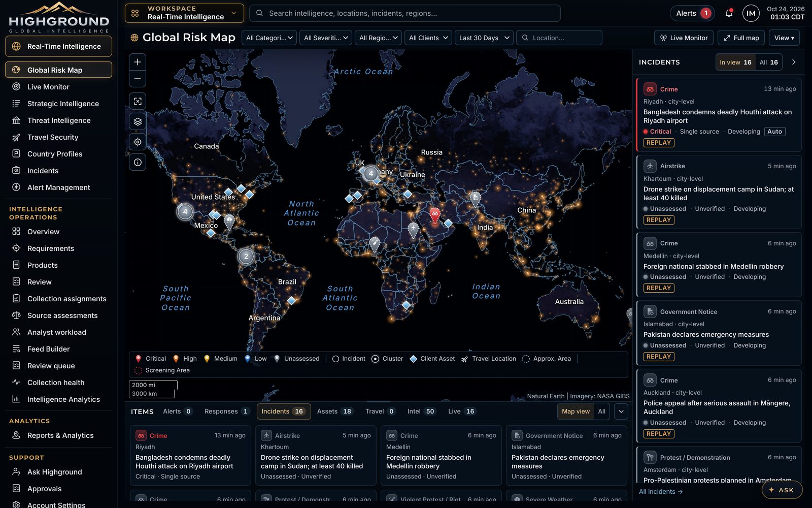Click the Live Monitor button in the header
The width and height of the screenshot is (812, 508).
coord(684,38)
